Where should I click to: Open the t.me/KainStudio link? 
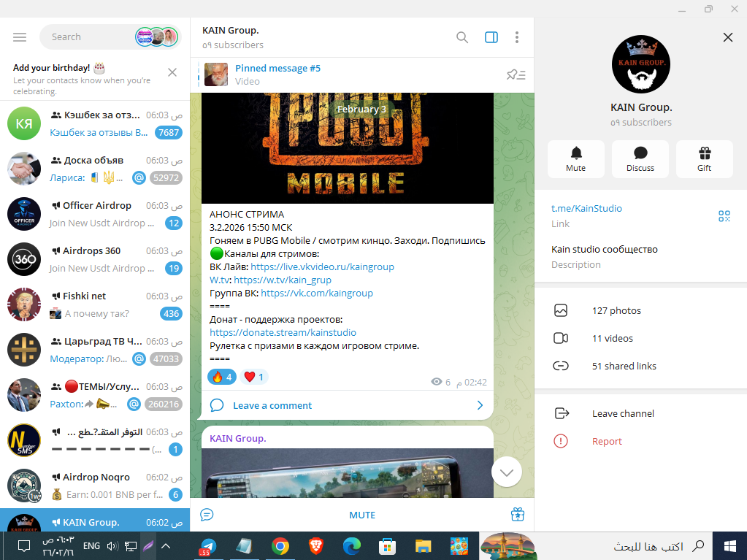586,208
